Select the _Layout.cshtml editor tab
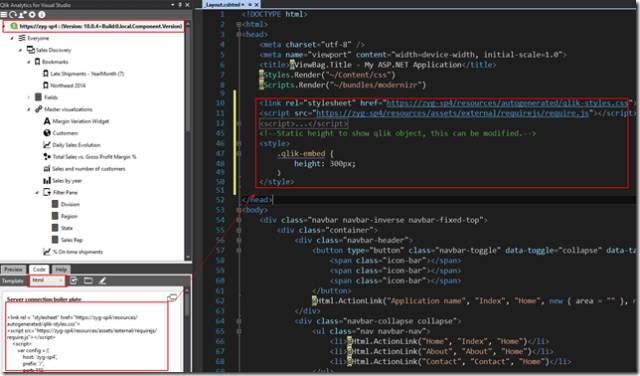The width and height of the screenshot is (640, 376). point(224,4)
